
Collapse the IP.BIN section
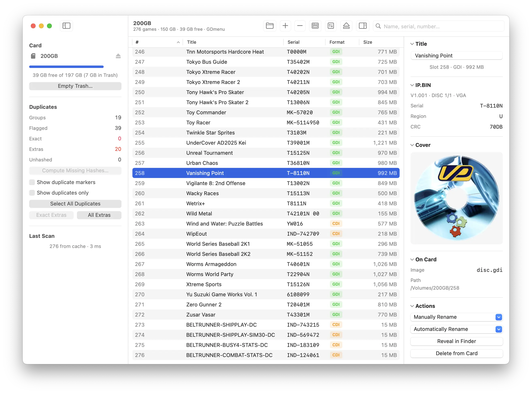(412, 85)
